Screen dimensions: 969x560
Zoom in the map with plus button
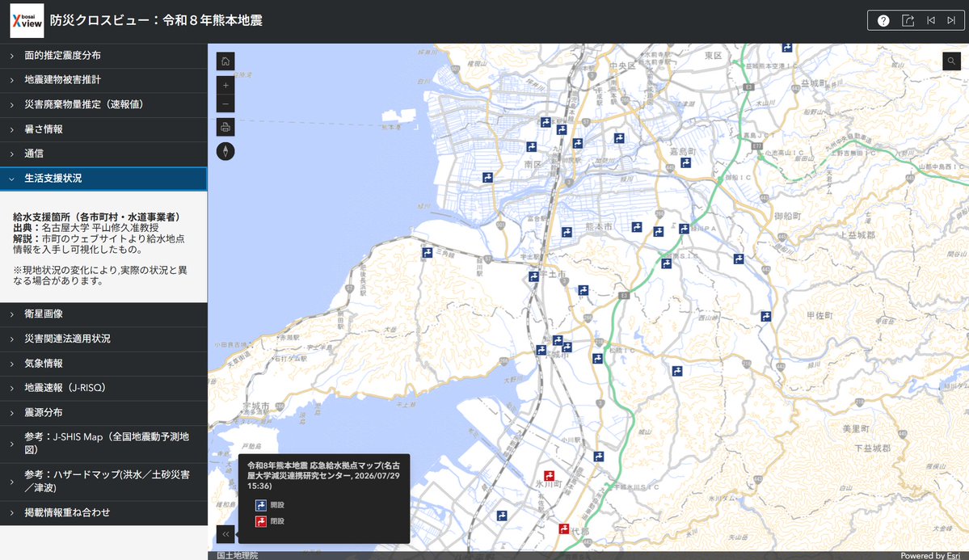225,86
